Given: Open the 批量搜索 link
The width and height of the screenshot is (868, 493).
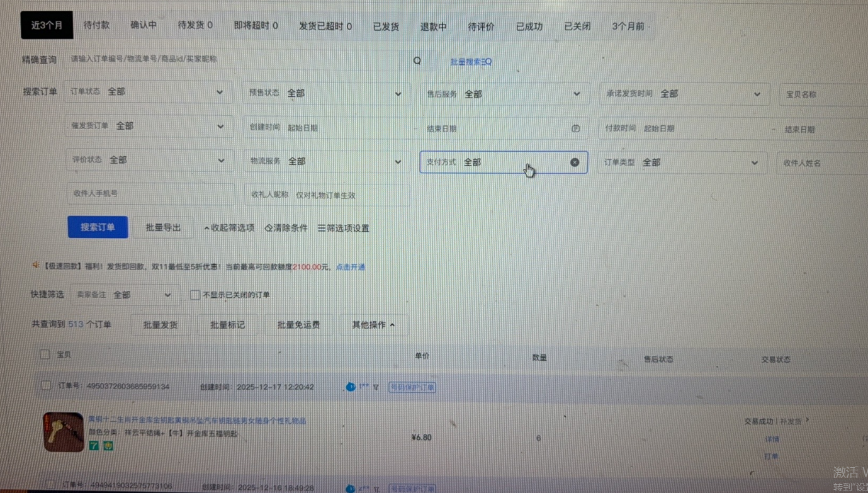Looking at the screenshot, I should pyautogui.click(x=471, y=62).
